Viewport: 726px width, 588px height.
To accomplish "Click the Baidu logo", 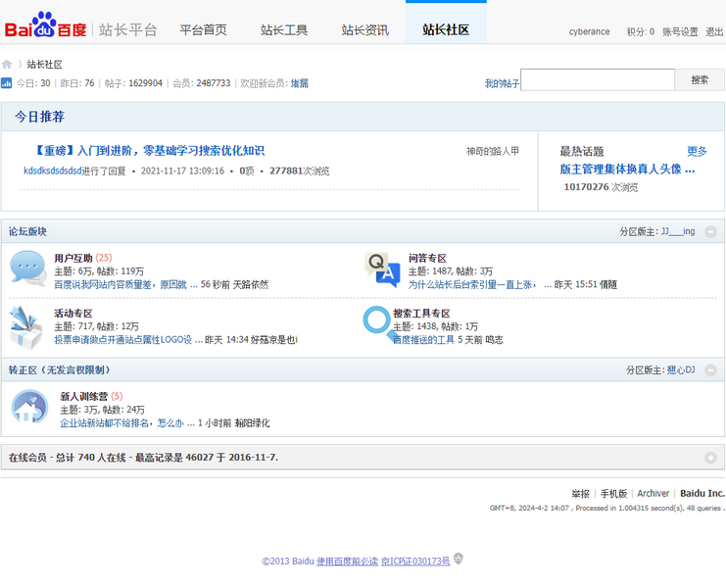I will point(45,27).
